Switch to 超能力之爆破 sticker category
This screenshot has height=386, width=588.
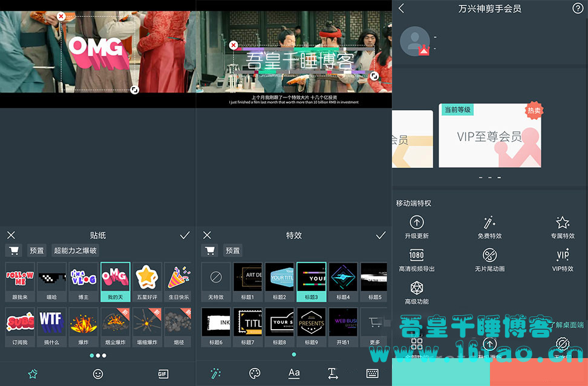[x=76, y=250]
